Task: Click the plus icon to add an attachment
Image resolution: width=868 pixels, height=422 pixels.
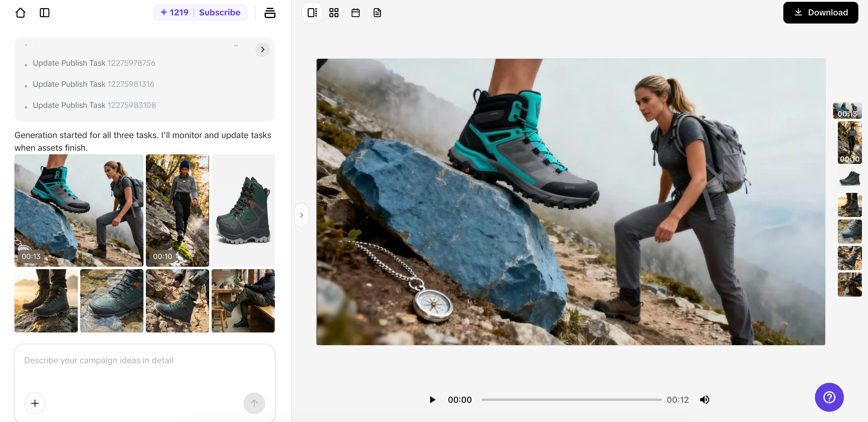Action: [35, 403]
